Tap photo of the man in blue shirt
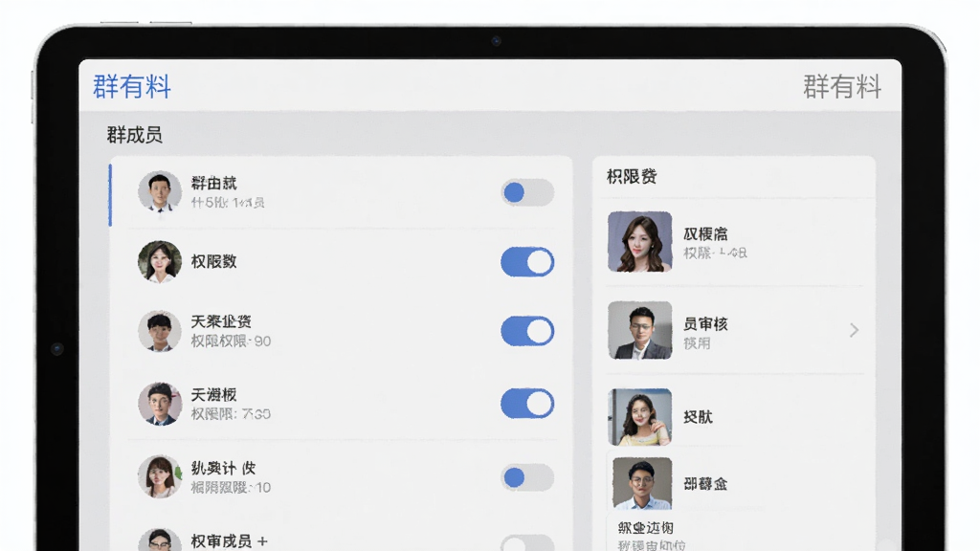The height and width of the screenshot is (551, 980). (x=642, y=483)
